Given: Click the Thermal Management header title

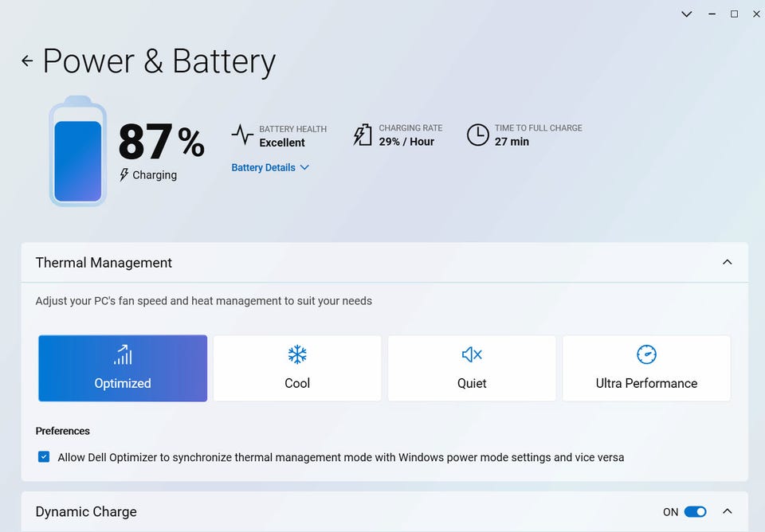Looking at the screenshot, I should coord(104,263).
